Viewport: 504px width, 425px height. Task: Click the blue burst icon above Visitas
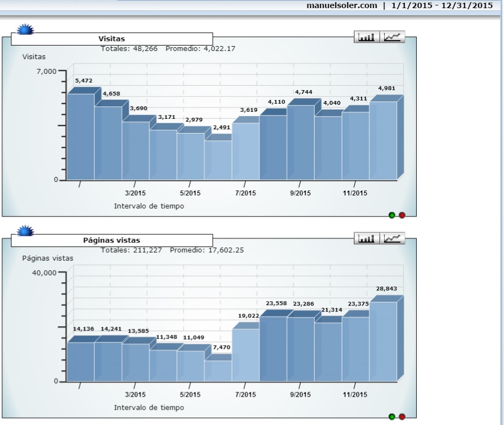point(25,29)
